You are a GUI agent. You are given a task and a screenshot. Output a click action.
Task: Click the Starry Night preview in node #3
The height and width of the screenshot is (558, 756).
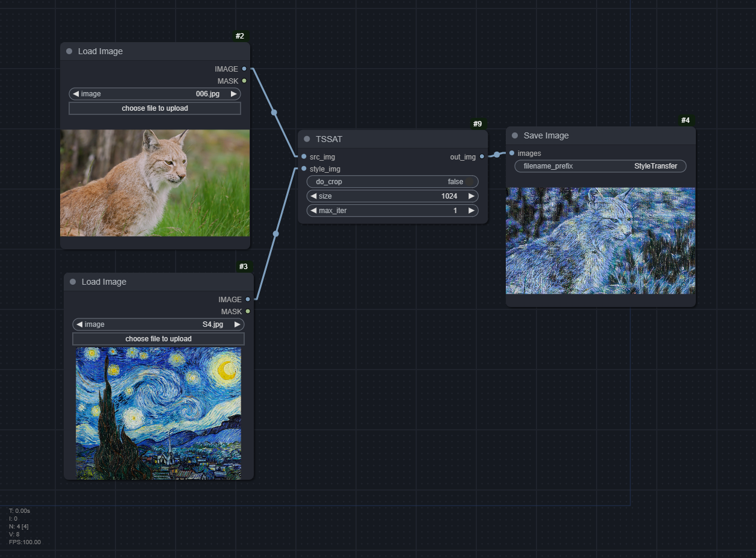click(159, 414)
